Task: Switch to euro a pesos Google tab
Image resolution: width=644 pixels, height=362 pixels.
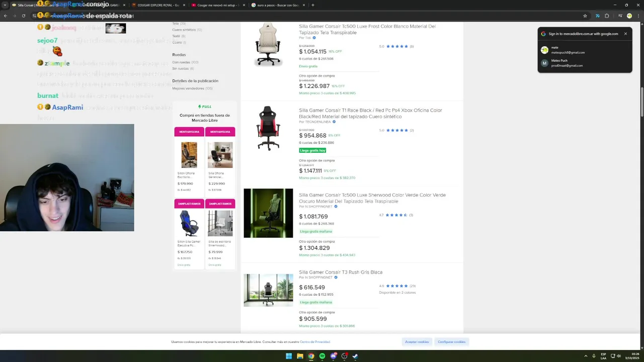Action: click(x=278, y=5)
